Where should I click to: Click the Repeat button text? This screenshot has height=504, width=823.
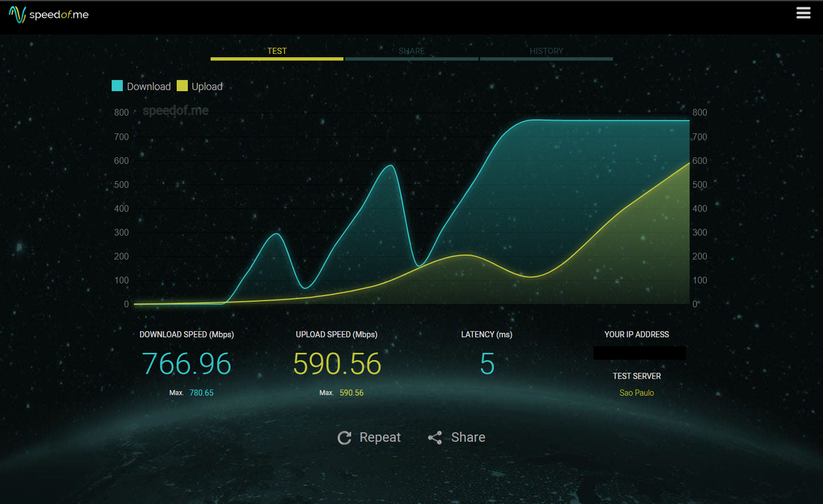coord(380,437)
